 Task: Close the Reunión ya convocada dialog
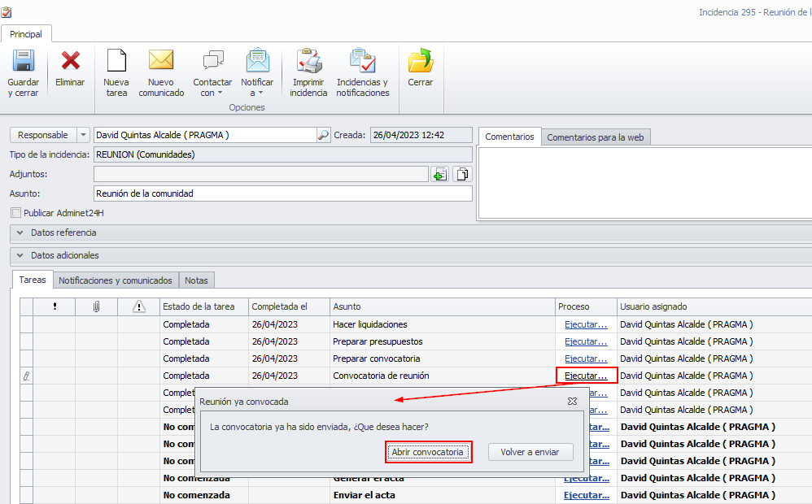(572, 401)
